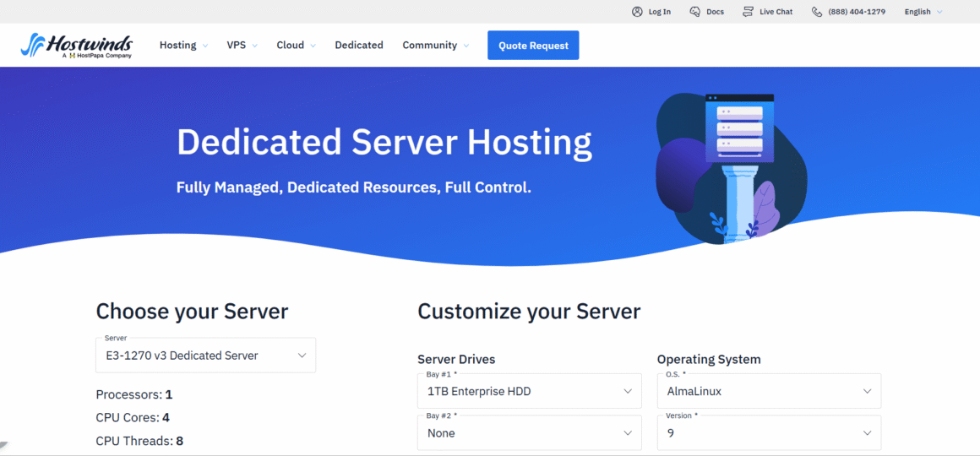Expand the VPS menu
Image resolution: width=980 pixels, height=456 pixels.
[x=242, y=45]
